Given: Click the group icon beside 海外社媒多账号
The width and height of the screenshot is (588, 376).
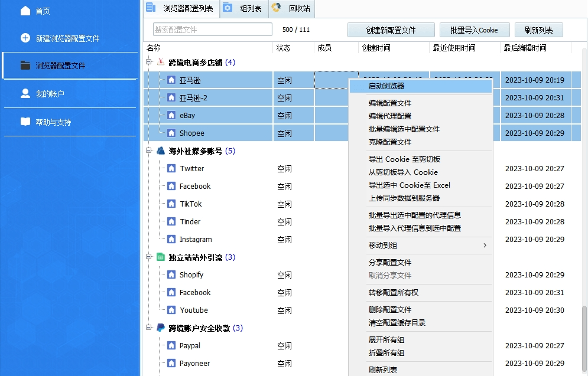Looking at the screenshot, I should pos(160,150).
